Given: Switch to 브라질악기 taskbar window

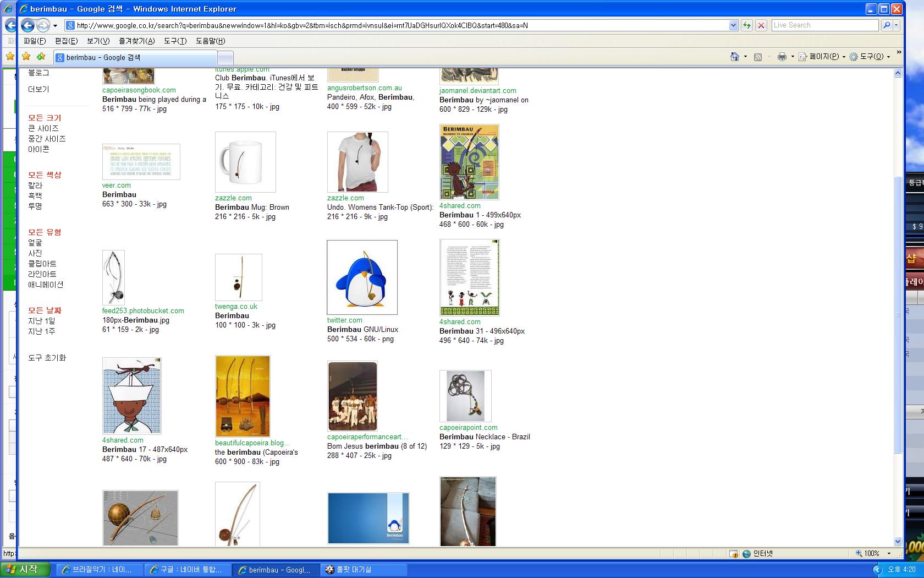Looking at the screenshot, I should [x=100, y=570].
